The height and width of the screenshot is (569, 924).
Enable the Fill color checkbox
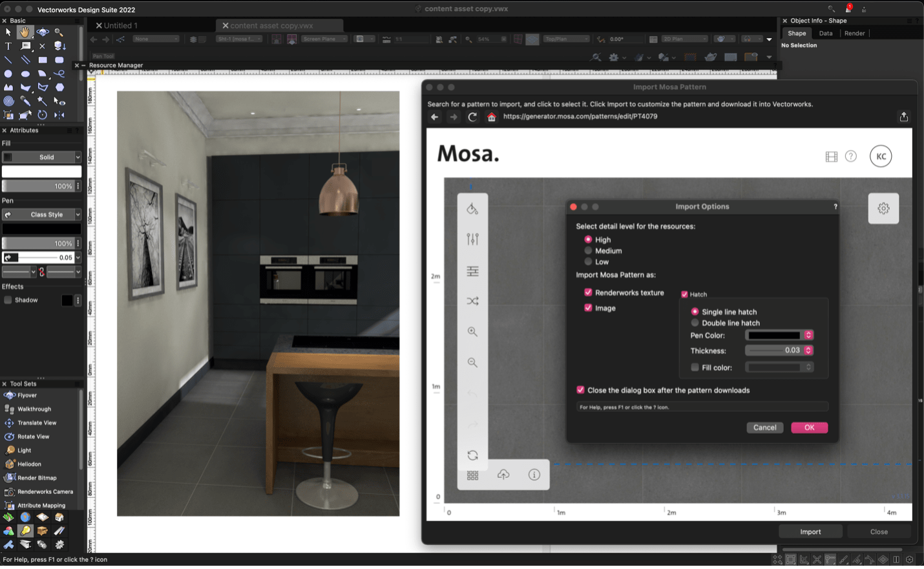point(695,367)
